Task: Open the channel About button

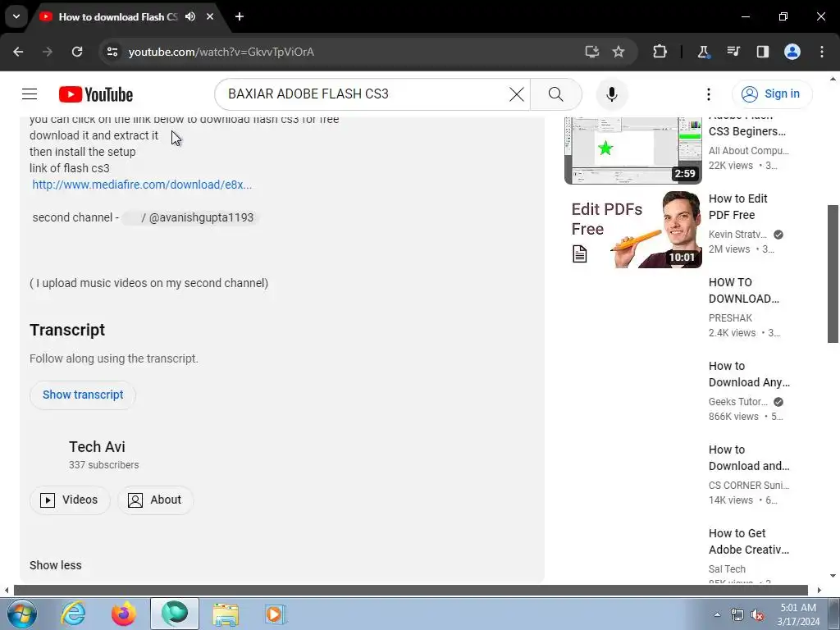Action: point(155,500)
